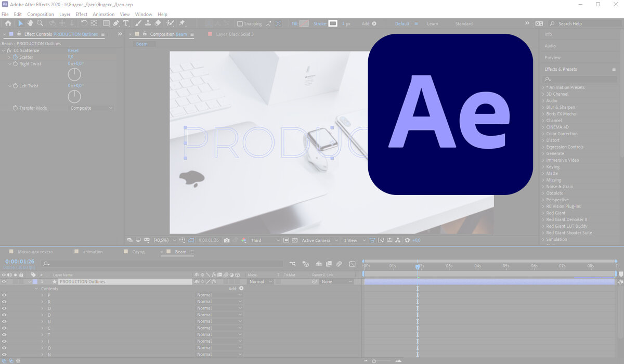Viewport: 624px width, 364px height.
Task: Open the Animation menu
Action: click(x=103, y=14)
